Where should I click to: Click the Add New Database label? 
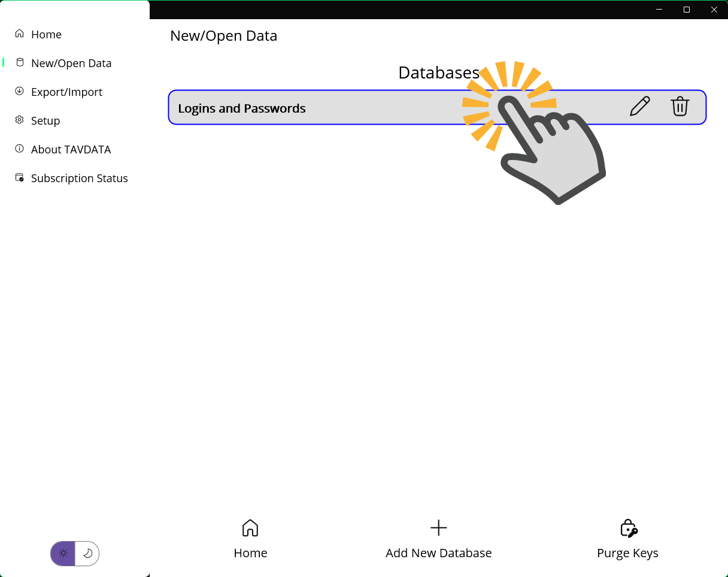click(x=439, y=553)
